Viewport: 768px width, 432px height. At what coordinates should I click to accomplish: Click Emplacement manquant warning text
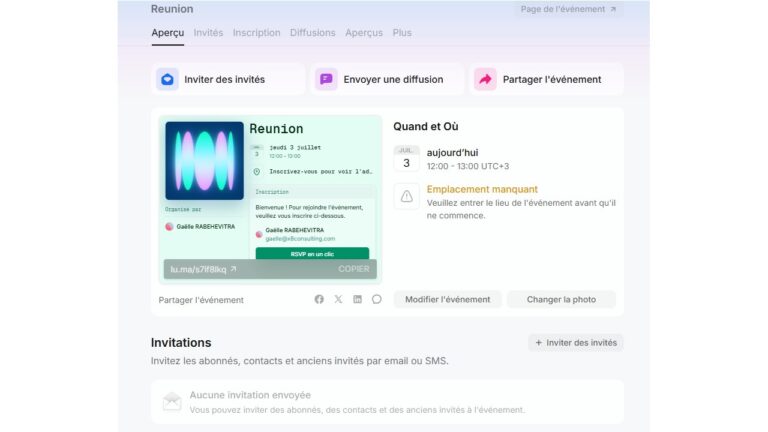pos(482,189)
